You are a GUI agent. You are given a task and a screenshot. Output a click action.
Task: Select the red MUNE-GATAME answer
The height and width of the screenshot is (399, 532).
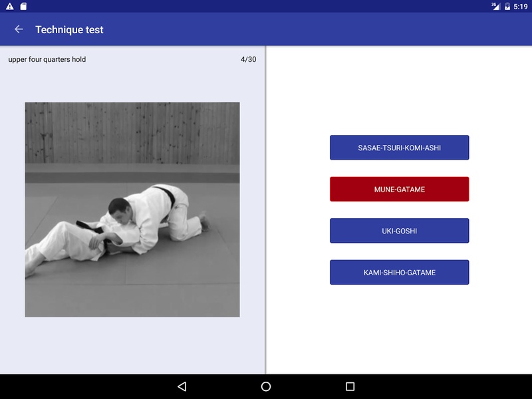(x=400, y=190)
